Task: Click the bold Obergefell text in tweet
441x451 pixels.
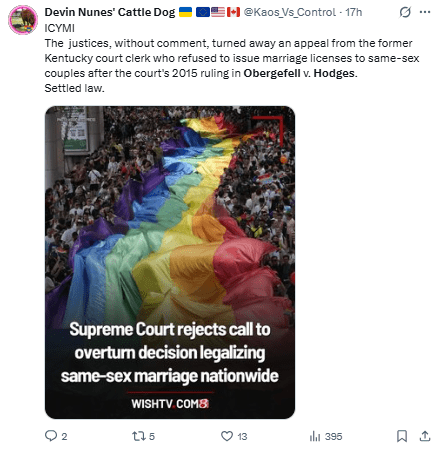Action: click(x=272, y=73)
